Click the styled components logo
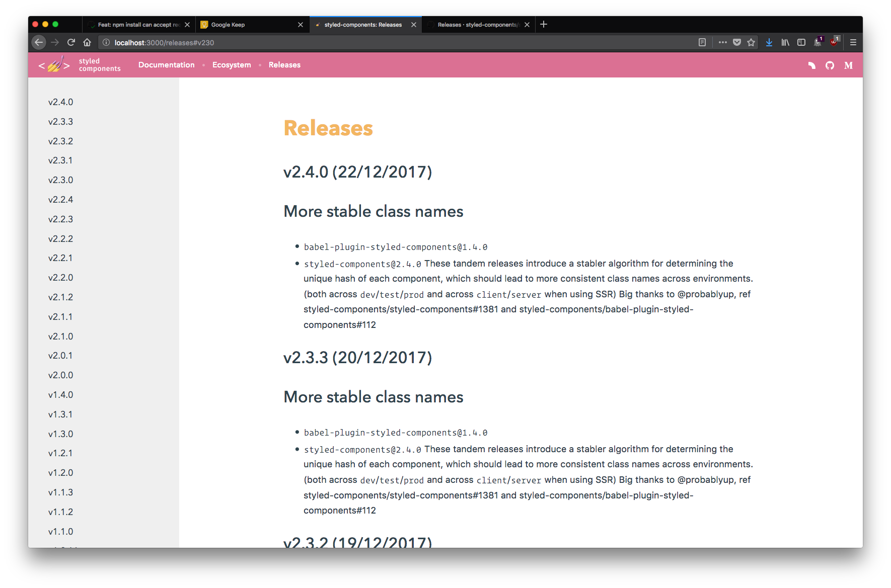The height and width of the screenshot is (588, 891). [80, 65]
